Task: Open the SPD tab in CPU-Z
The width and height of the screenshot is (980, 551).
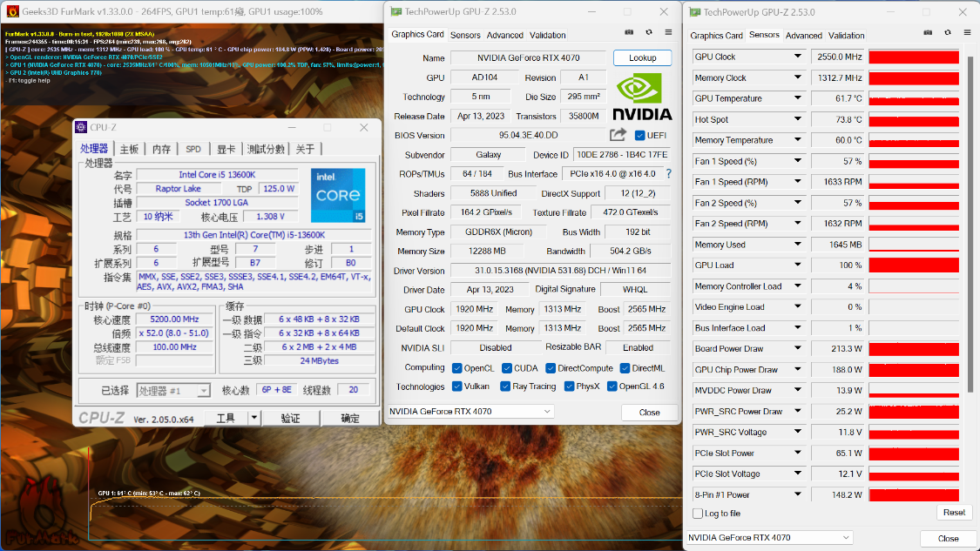Action: pyautogui.click(x=193, y=149)
